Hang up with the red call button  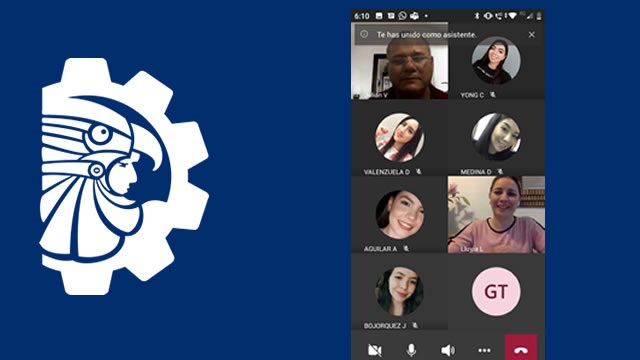click(521, 348)
